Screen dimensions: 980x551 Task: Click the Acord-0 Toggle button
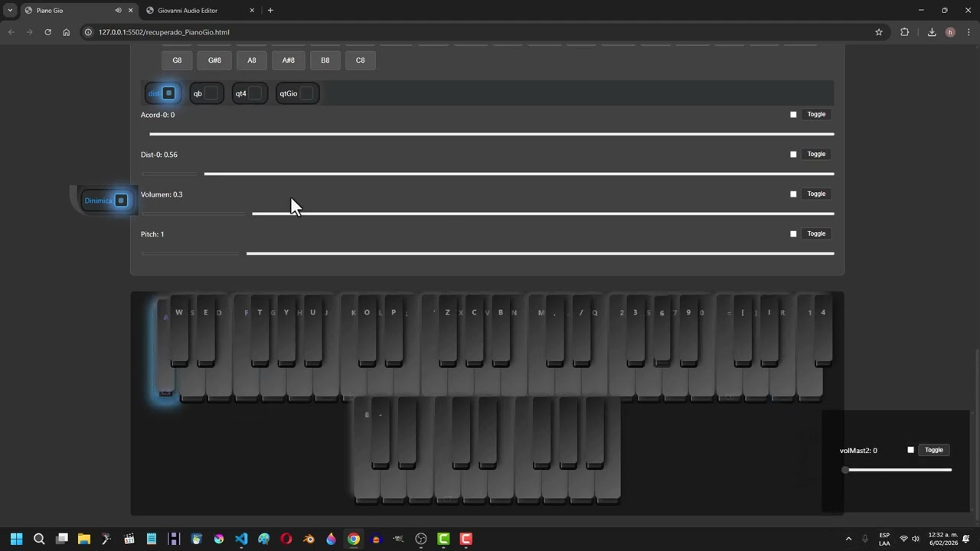click(817, 114)
